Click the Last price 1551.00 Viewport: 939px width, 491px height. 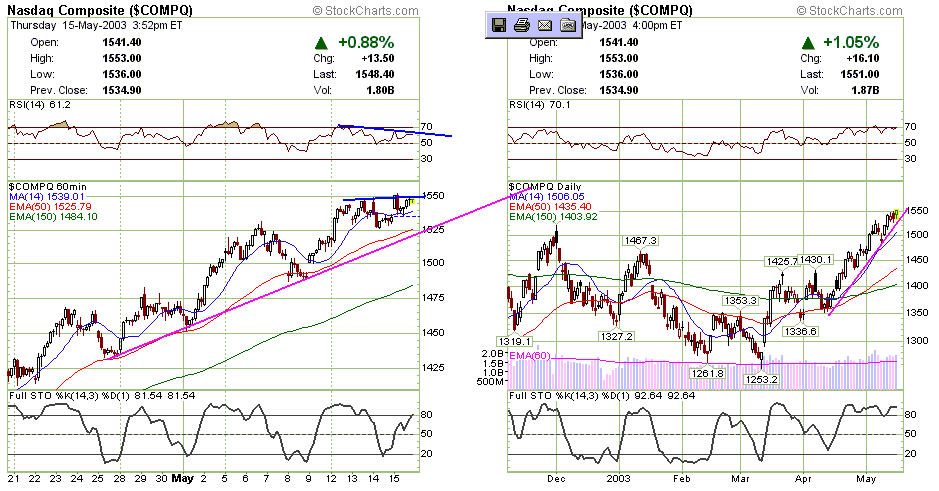tap(859, 74)
